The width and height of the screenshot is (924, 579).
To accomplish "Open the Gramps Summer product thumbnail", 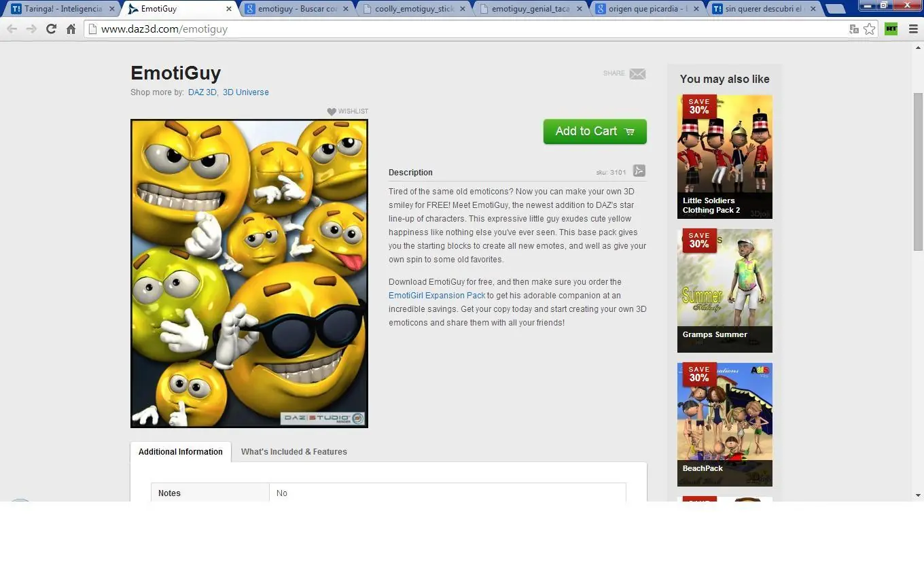I will (x=725, y=291).
